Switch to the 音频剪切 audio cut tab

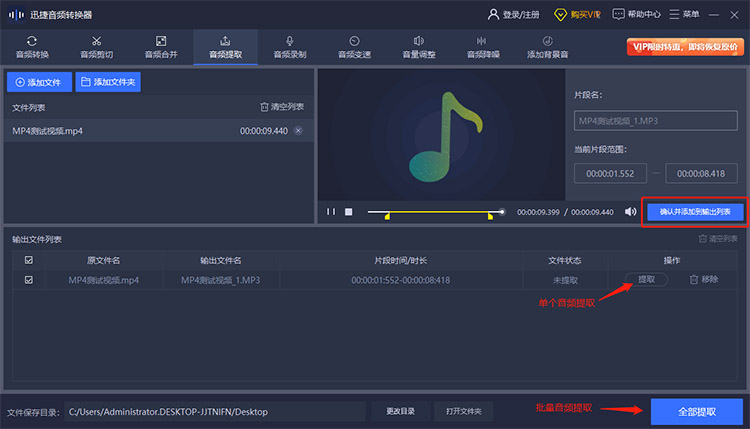tap(97, 47)
